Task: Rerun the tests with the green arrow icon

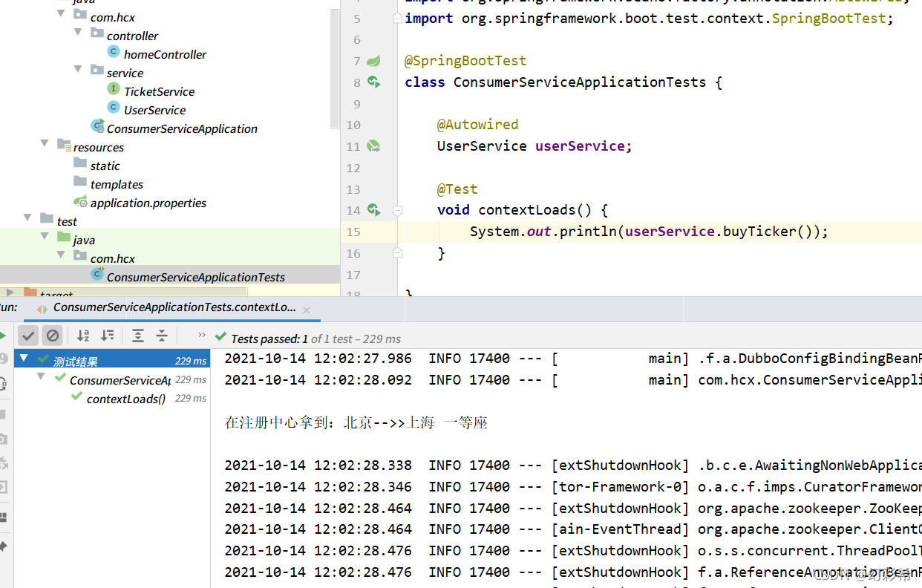Action: [x=3, y=336]
